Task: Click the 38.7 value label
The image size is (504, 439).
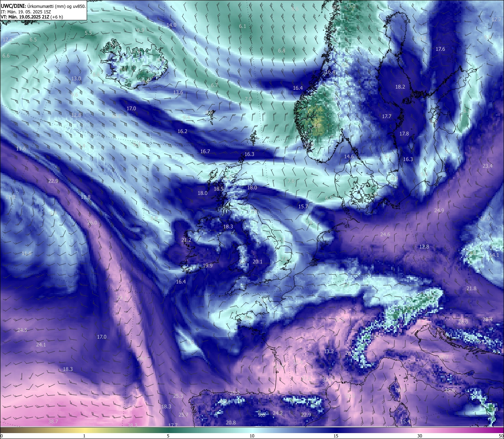Action: tap(53, 421)
